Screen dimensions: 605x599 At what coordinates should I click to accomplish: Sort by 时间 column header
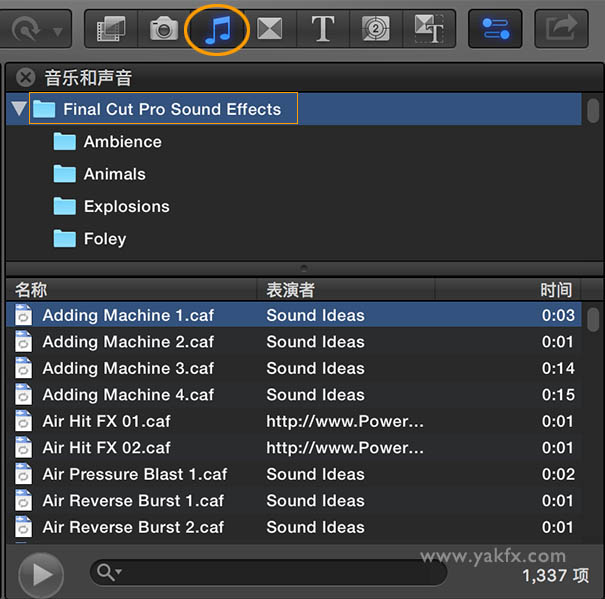pos(508,289)
